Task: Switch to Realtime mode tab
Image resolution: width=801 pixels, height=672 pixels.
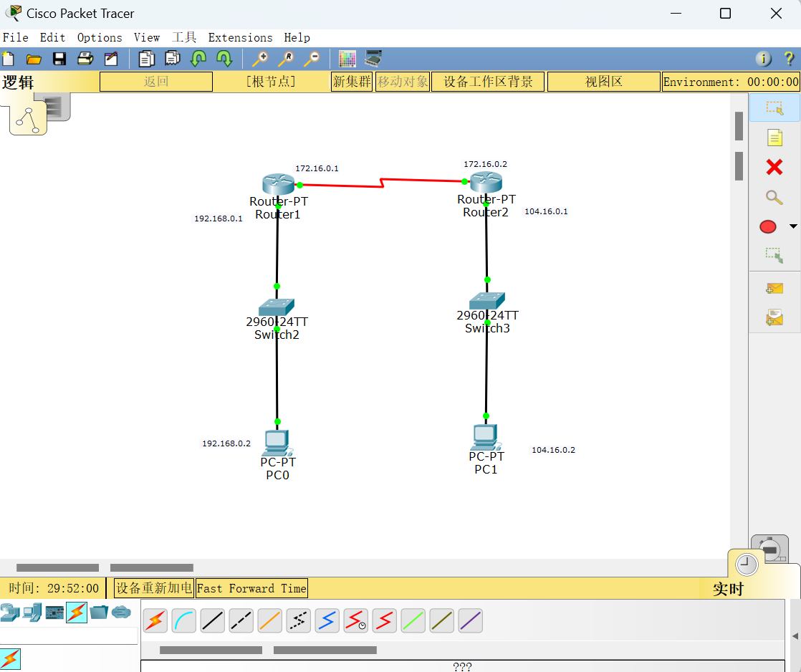Action: coord(746,565)
